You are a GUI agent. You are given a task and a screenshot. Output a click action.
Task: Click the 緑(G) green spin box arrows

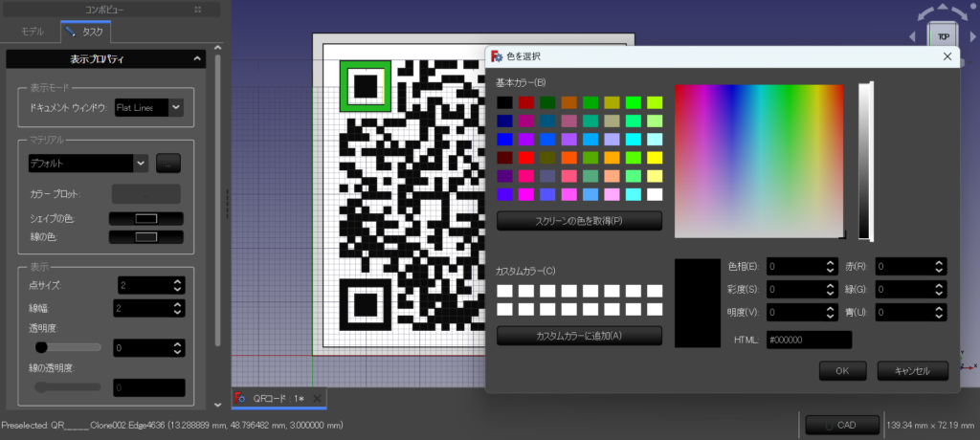pyautogui.click(x=939, y=290)
